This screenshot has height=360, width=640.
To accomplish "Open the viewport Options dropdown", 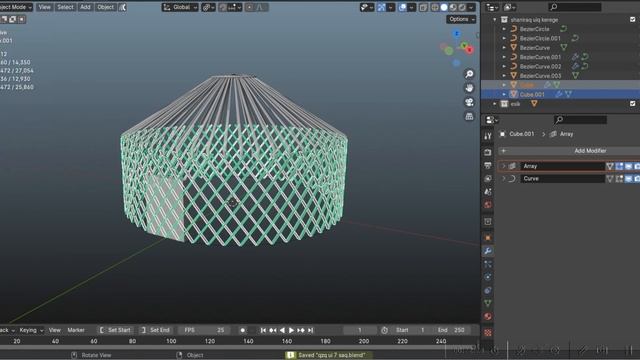I will [461, 19].
